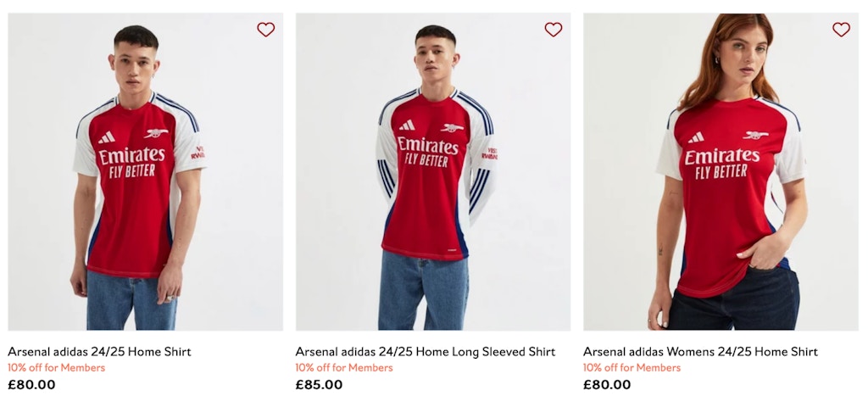The height and width of the screenshot is (407, 868).
Task: Favorite the Arsenal 24/25 Home Shirt via heart
Action: [x=266, y=30]
